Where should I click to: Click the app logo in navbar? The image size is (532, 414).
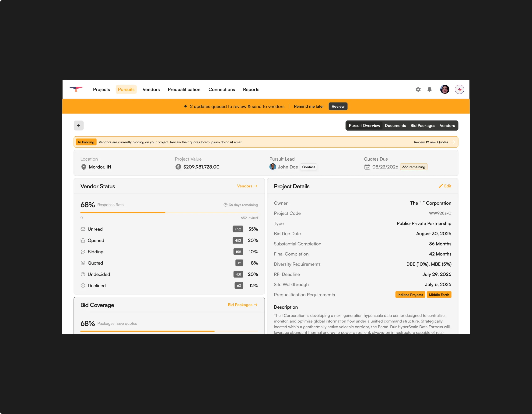[76, 89]
